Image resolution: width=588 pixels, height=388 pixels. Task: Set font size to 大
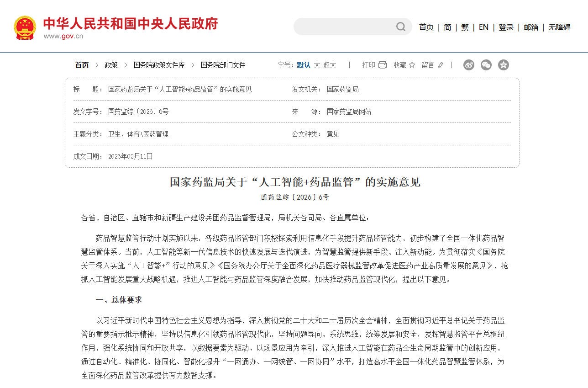(x=317, y=65)
